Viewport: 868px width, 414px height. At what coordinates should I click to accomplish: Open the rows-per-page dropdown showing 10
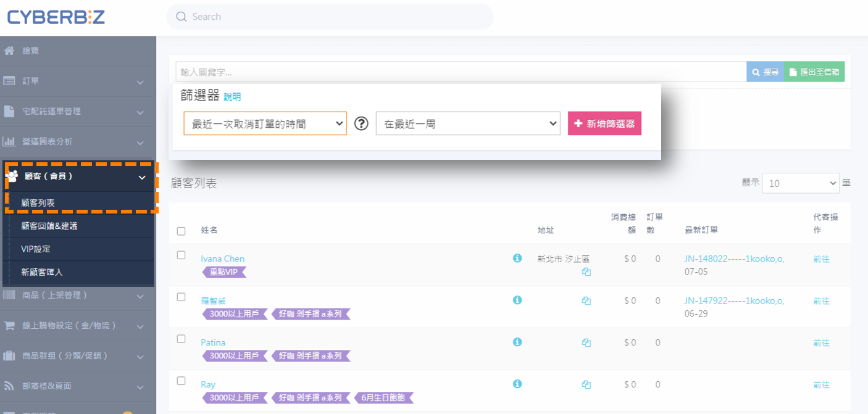800,183
